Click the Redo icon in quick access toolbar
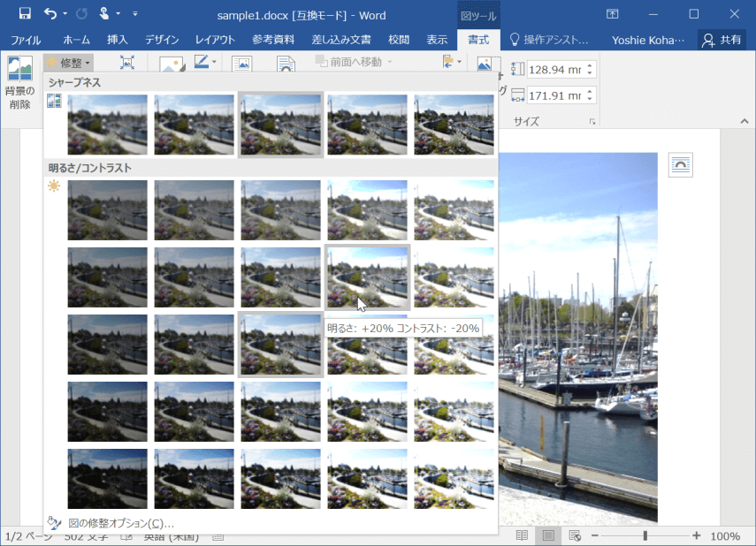 (81, 13)
